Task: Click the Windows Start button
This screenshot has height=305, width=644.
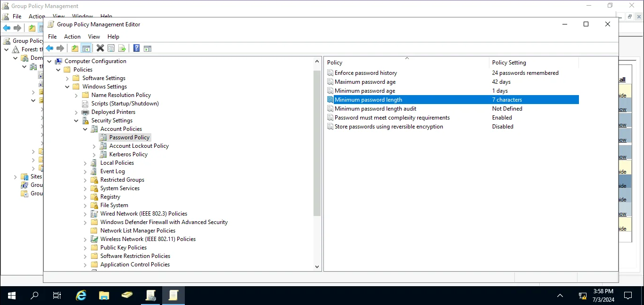Action: click(x=12, y=296)
